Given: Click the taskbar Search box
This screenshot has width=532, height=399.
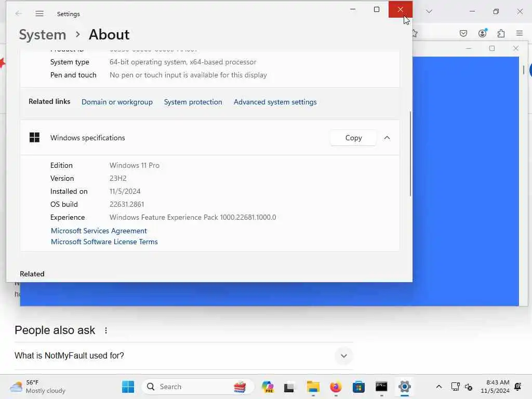Looking at the screenshot, I should [x=197, y=387].
